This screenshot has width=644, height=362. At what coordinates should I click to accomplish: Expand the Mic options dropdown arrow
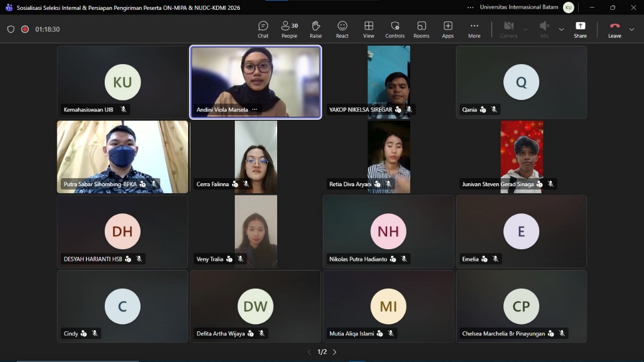[x=561, y=29]
